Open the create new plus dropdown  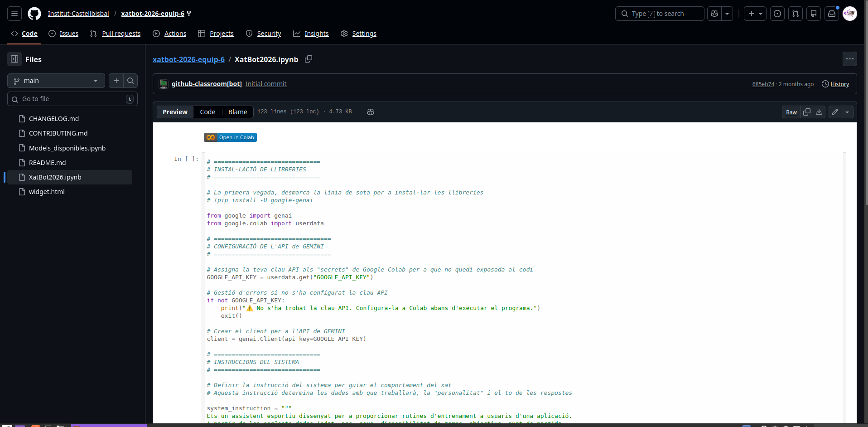point(755,14)
